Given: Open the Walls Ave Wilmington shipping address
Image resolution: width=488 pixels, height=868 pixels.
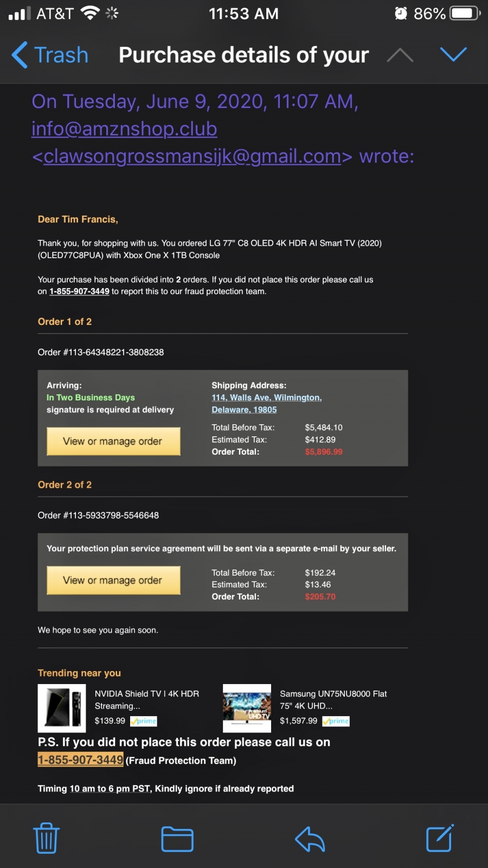Looking at the screenshot, I should click(266, 404).
